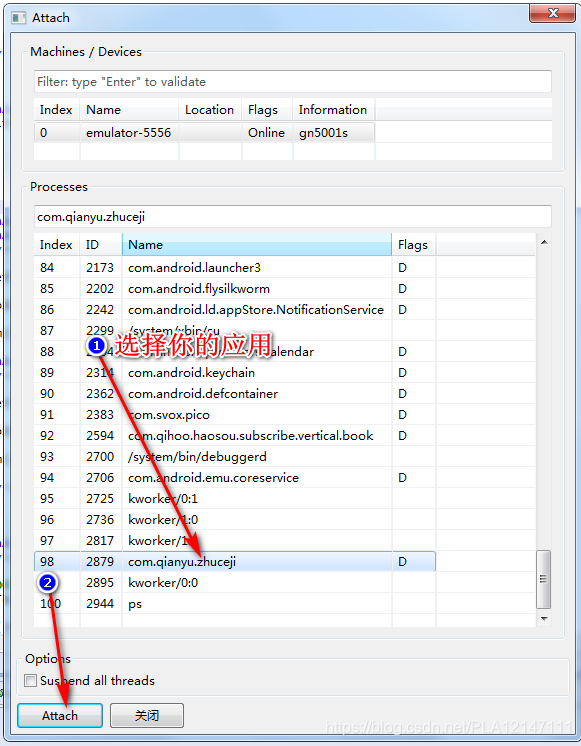This screenshot has width=581, height=746.
Task: Click the Attach button
Action: 60,715
